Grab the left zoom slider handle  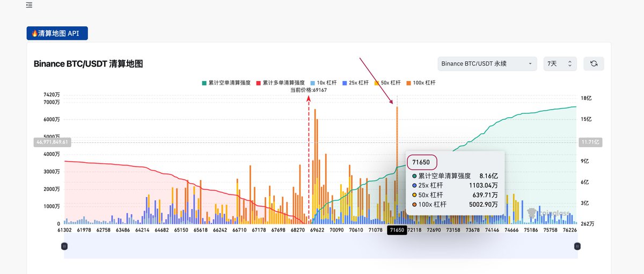coord(64,246)
